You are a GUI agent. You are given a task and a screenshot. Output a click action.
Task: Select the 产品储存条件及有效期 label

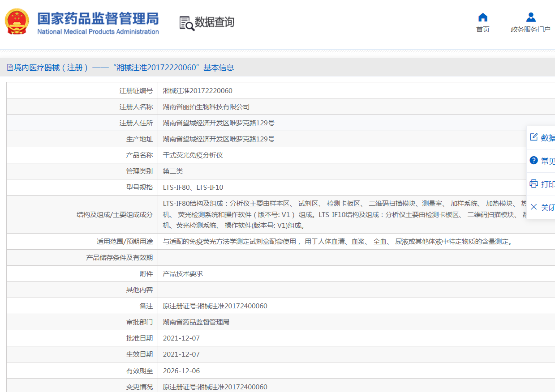click(82, 258)
